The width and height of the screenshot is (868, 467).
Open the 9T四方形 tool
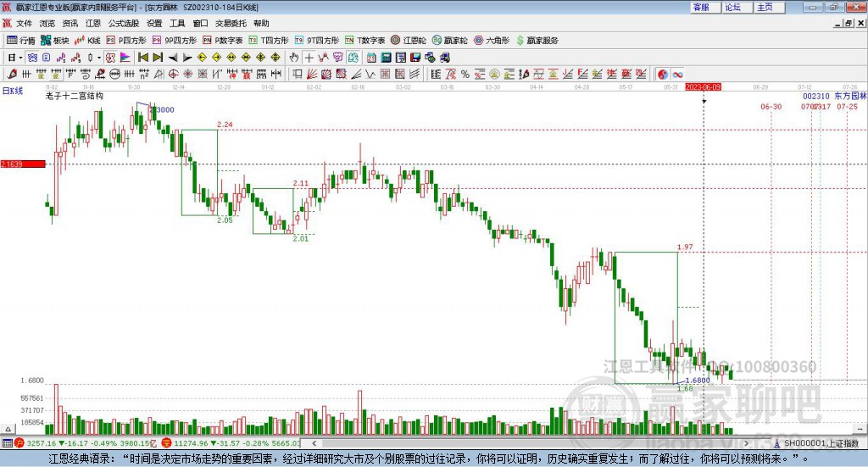(x=317, y=41)
